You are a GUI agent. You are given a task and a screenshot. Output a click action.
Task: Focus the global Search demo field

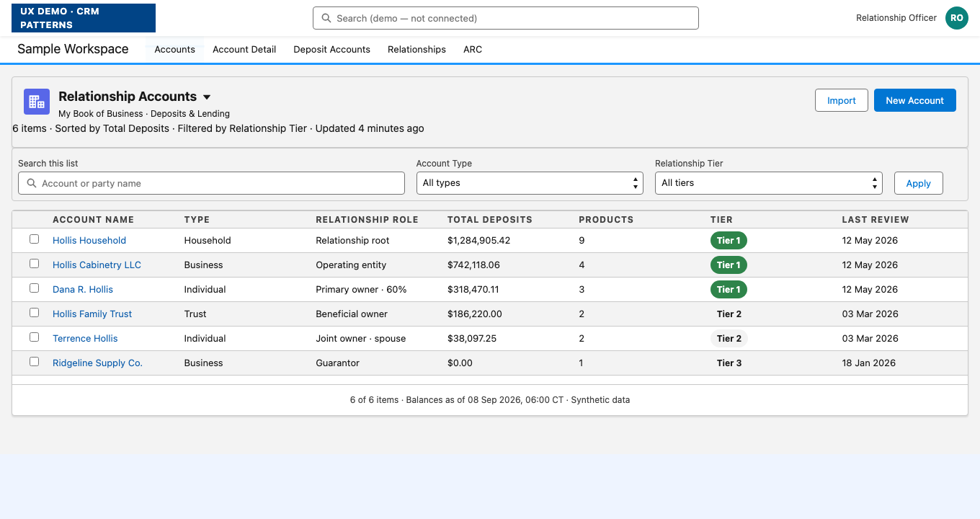pyautogui.click(x=506, y=18)
